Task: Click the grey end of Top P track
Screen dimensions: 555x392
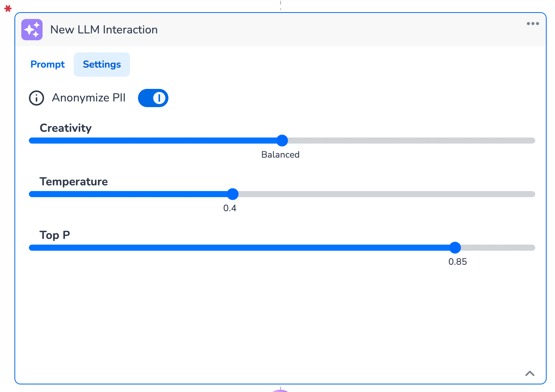Action: click(498, 248)
